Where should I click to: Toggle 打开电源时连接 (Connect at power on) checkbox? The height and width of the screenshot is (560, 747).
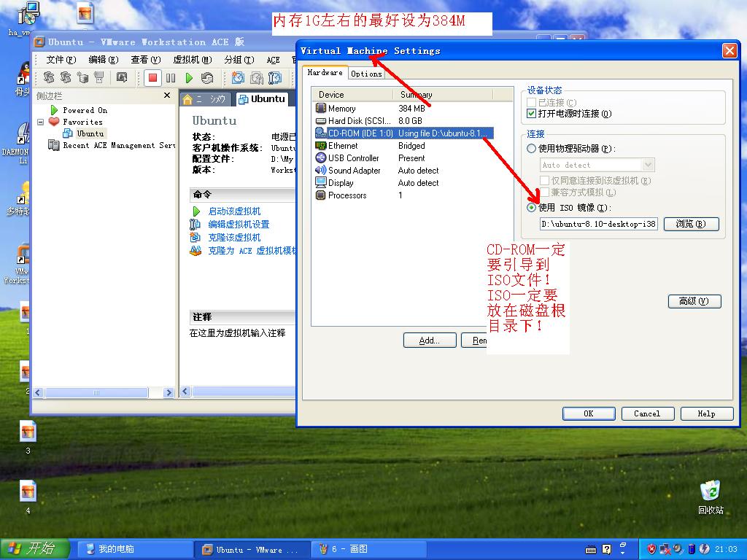pos(532,114)
